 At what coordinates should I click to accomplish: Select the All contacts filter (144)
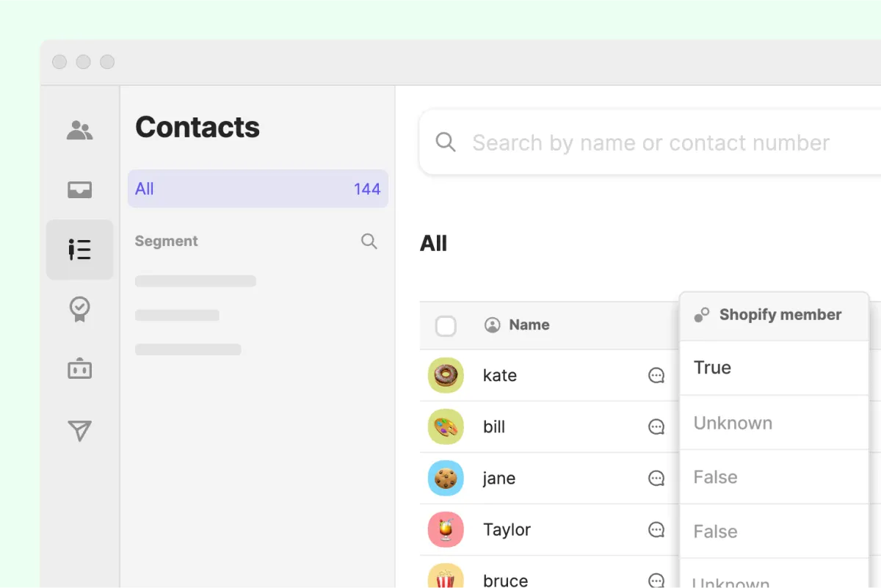click(x=258, y=189)
